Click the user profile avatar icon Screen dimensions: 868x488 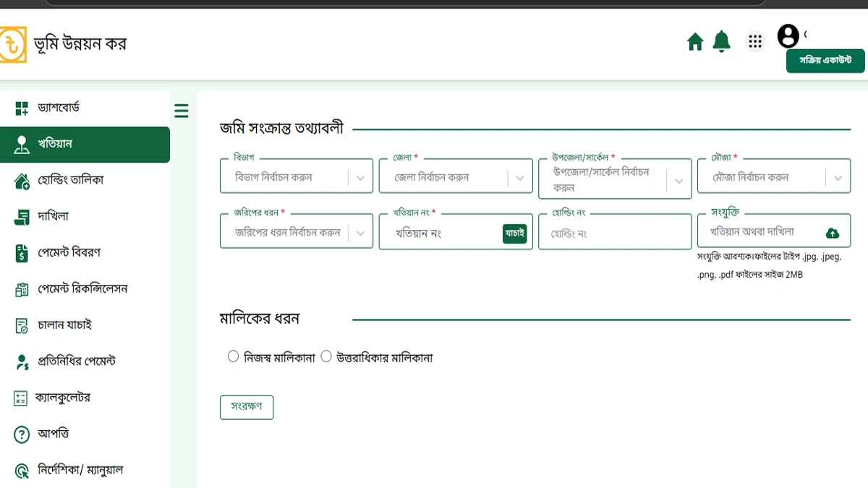[788, 36]
